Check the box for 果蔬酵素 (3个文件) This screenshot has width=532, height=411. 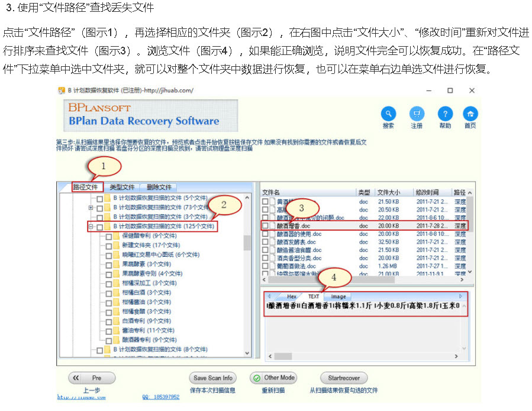click(108, 265)
